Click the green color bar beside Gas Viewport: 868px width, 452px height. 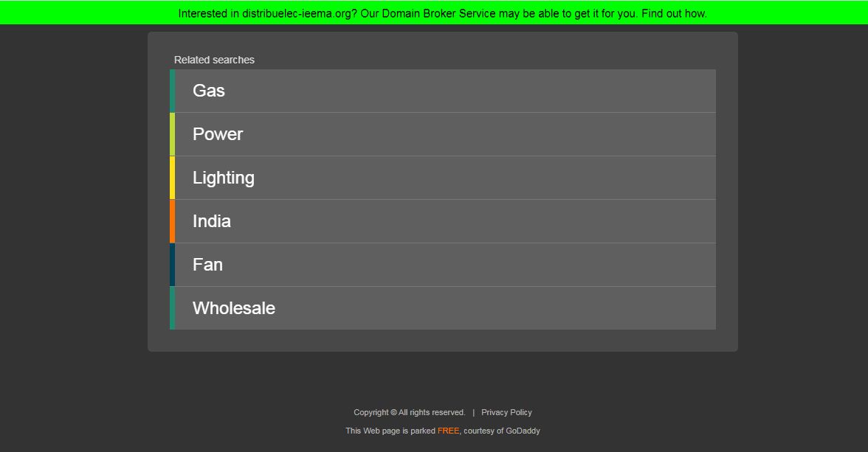click(173, 91)
